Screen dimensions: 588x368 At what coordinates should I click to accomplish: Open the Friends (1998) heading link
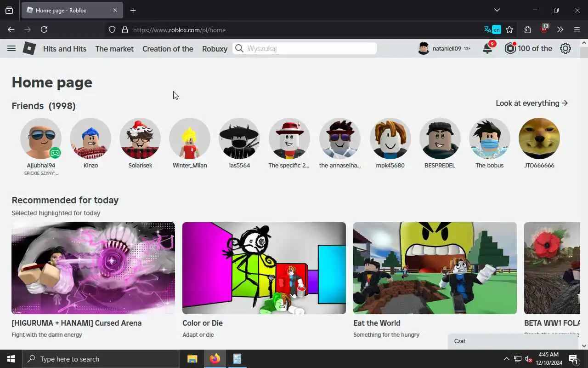(x=44, y=106)
